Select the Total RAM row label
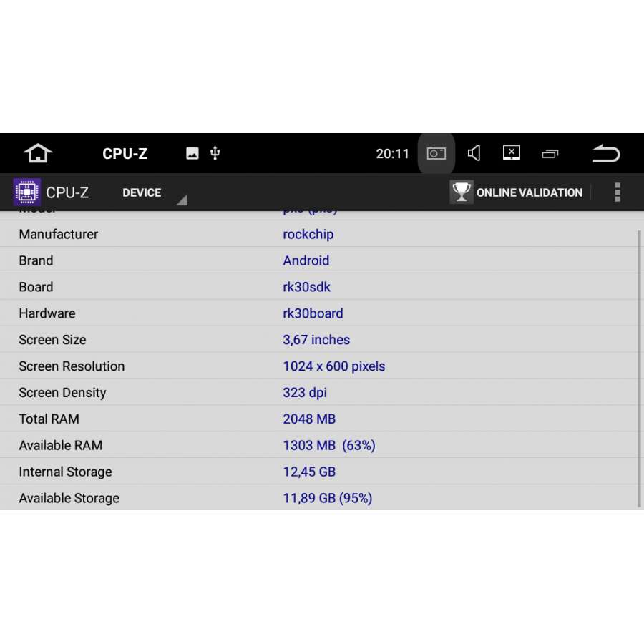644x644 pixels. (49, 419)
